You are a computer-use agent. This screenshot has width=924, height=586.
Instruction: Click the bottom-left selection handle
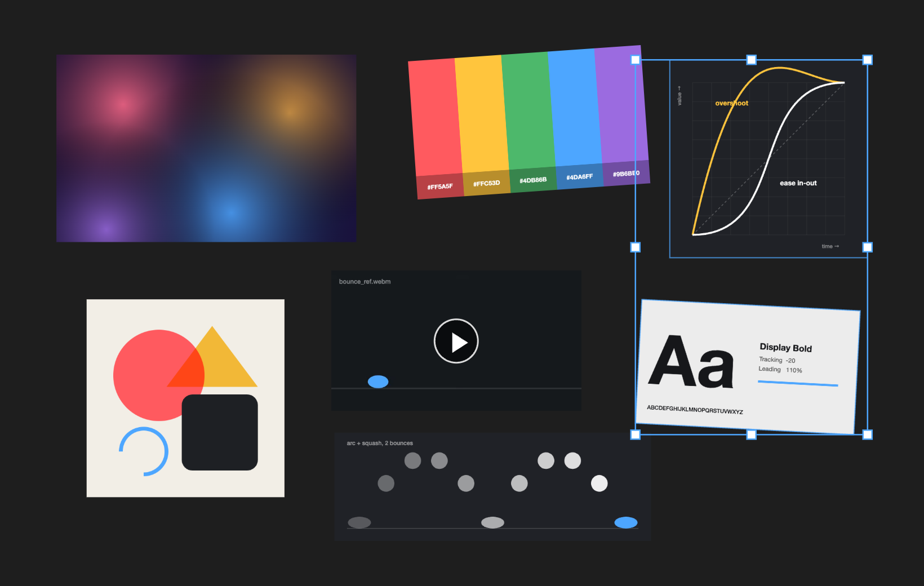pos(636,434)
